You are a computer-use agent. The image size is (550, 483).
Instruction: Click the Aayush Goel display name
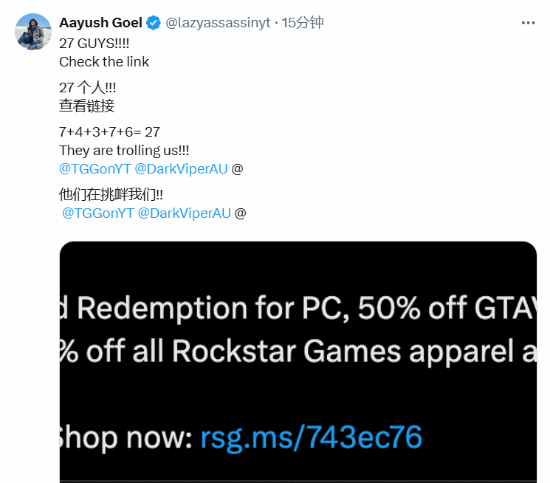(x=101, y=23)
